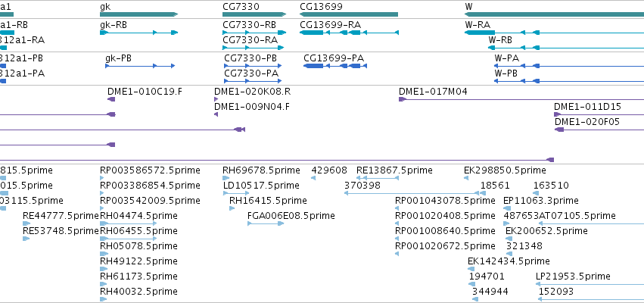Select the CG13699 gene bar
Viewport: 644px width, 303px height.
[349, 14]
